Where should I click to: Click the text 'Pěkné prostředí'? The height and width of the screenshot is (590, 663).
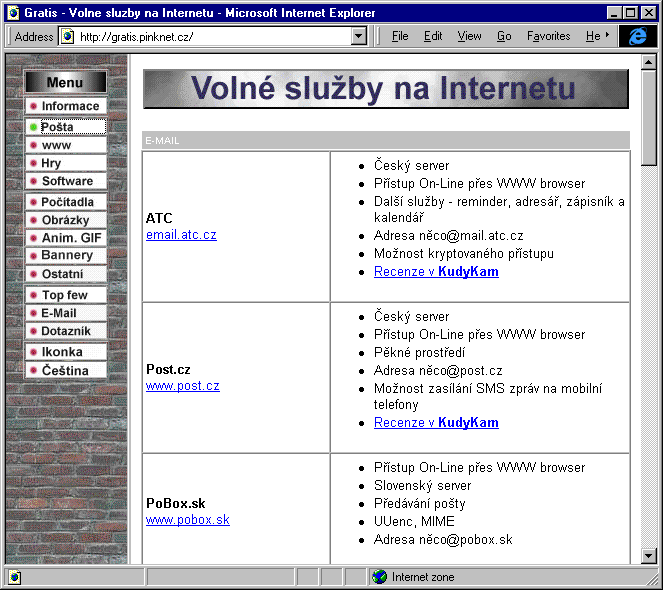click(419, 353)
